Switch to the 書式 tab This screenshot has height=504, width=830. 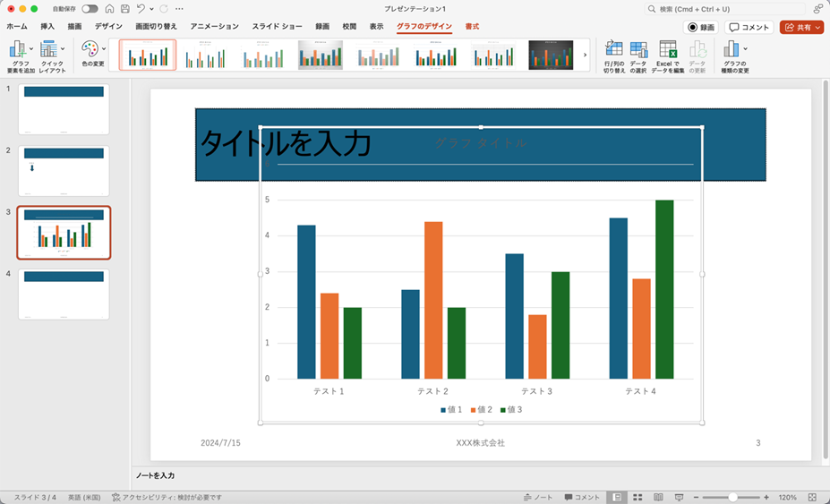(472, 27)
